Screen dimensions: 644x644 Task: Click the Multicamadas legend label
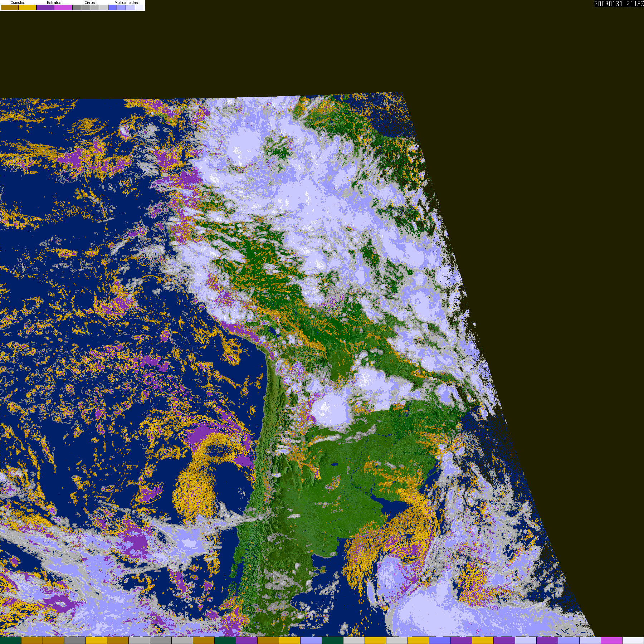tap(126, 3)
